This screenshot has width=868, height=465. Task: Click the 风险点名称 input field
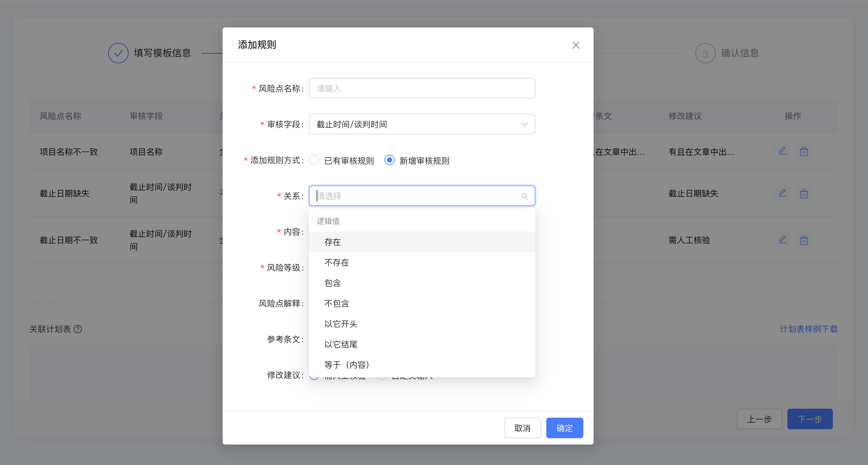pos(422,89)
